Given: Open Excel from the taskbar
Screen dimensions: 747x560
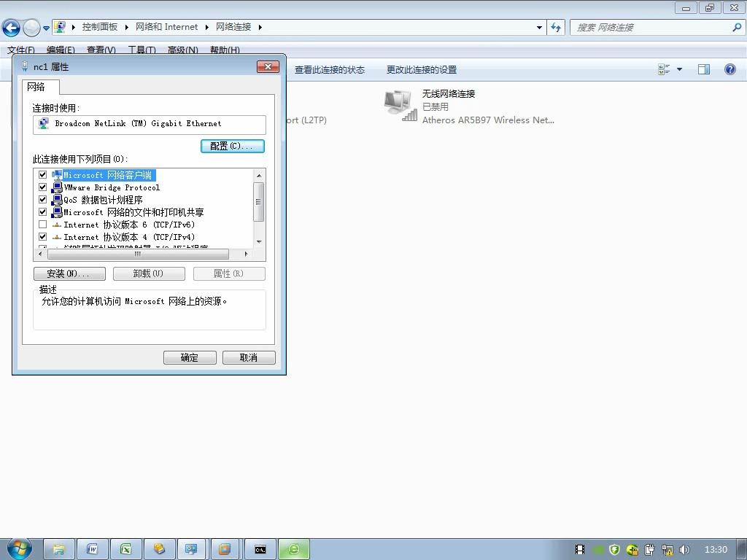Looking at the screenshot, I should coord(125,550).
